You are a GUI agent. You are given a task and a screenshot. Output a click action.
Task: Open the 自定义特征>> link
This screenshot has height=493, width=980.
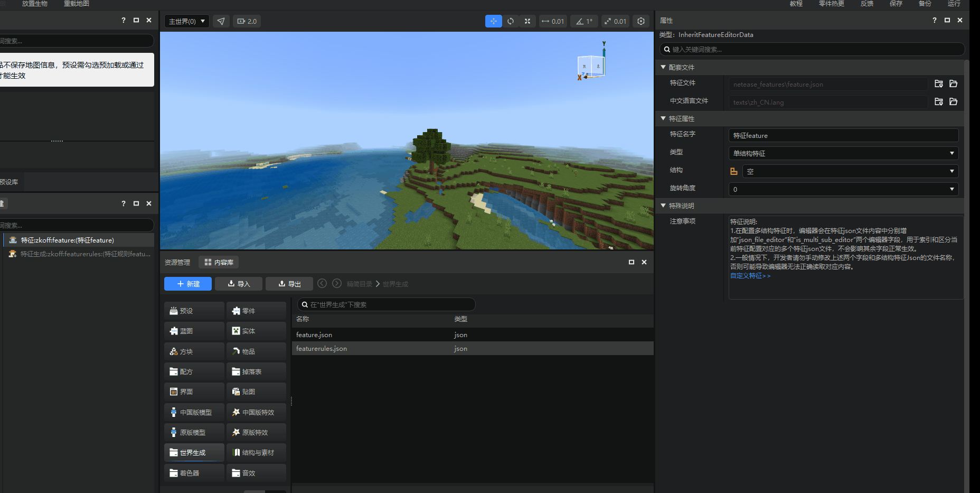(750, 276)
